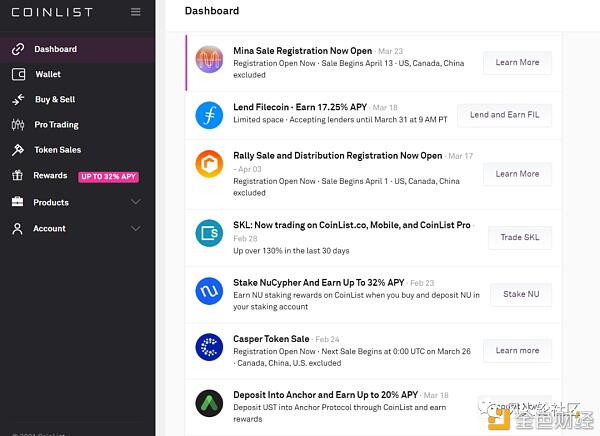Open Stake NuCypher And Earn title

tap(319, 283)
